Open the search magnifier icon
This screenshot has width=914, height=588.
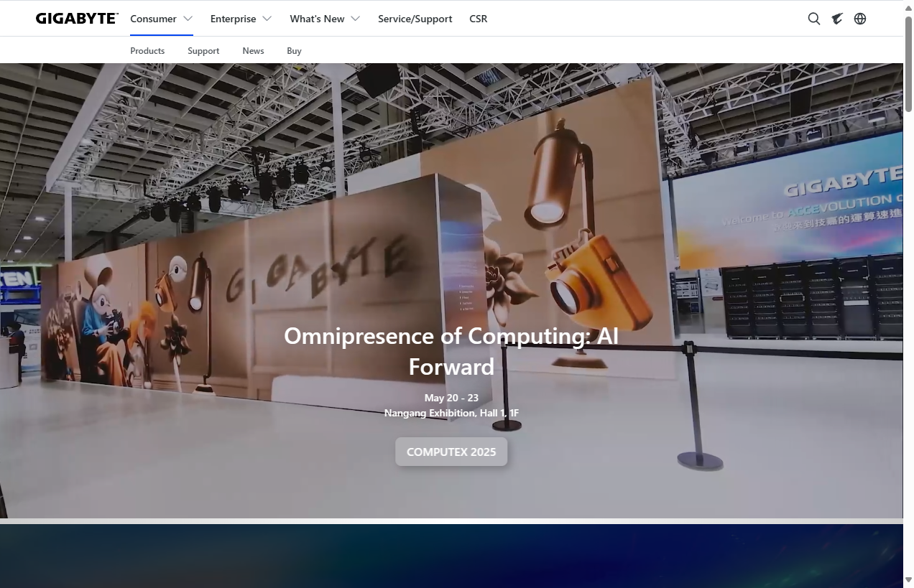pos(813,19)
